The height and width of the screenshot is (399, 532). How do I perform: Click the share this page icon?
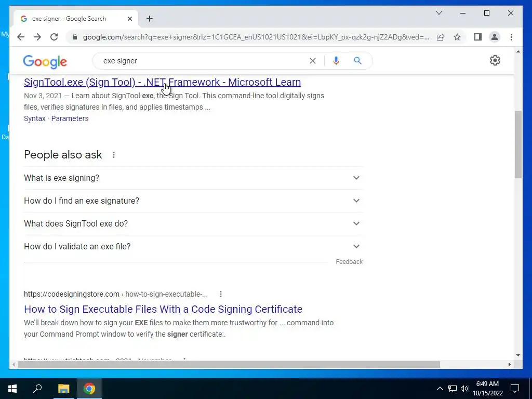coord(441,37)
